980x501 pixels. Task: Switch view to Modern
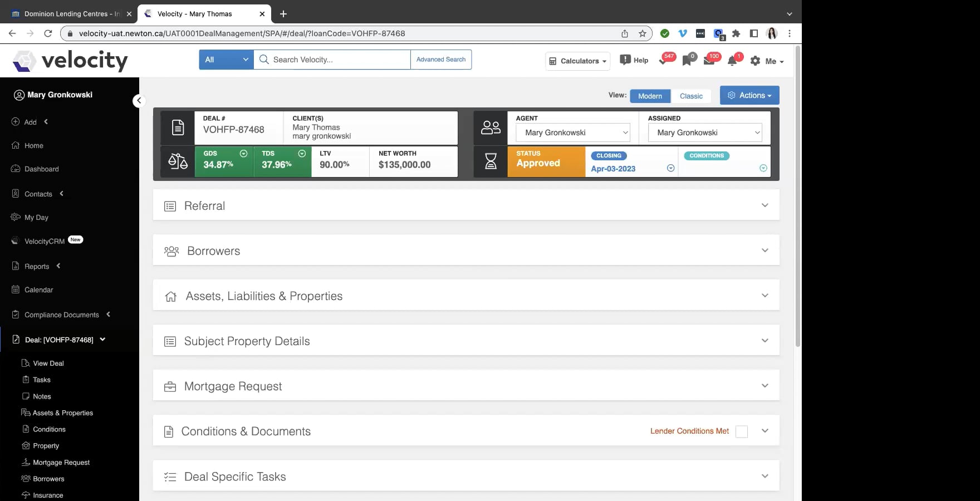(650, 96)
